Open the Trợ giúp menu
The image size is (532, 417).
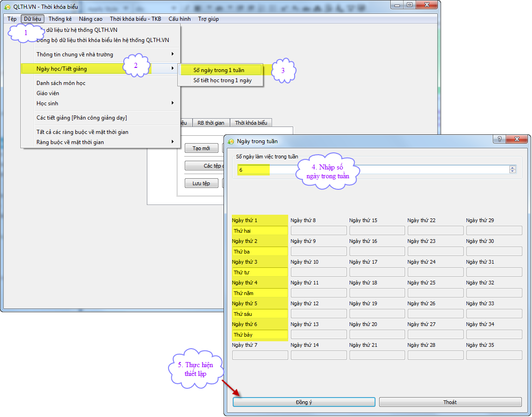pyautogui.click(x=208, y=19)
